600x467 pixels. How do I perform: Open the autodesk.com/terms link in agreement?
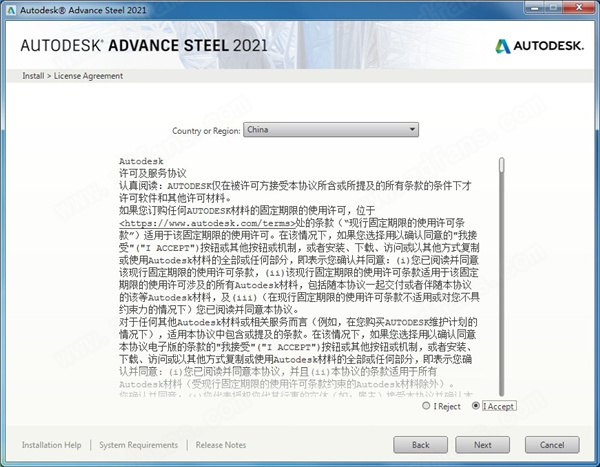pyautogui.click(x=208, y=223)
